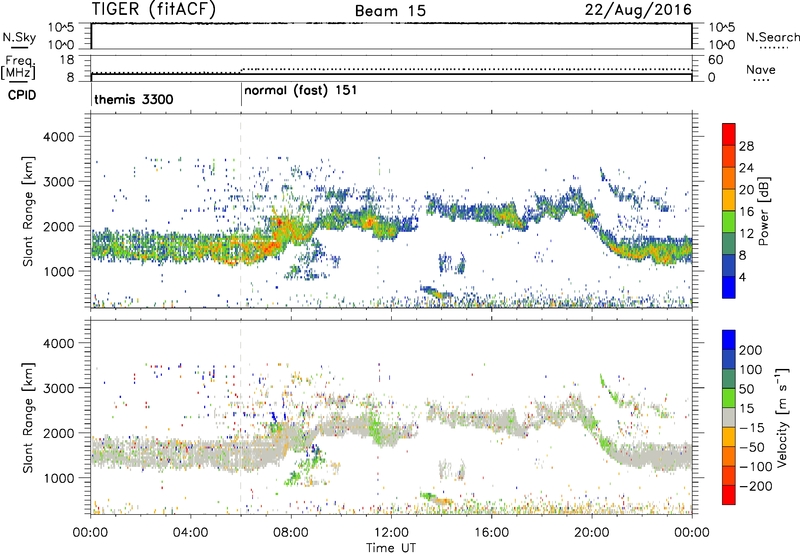Click the '28' tick on Power colorbar
Viewport: 800px width, 554px height.
pyautogui.click(x=746, y=146)
